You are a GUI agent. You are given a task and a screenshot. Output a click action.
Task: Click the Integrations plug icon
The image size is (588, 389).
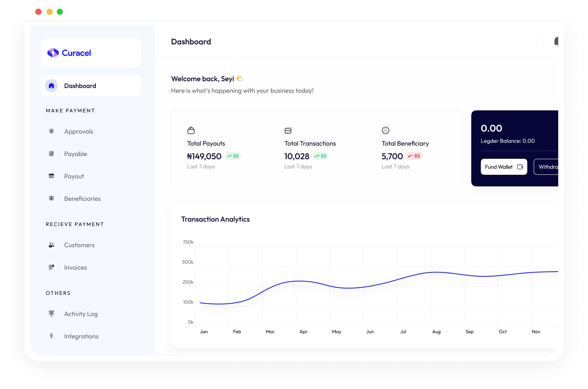[x=51, y=336]
